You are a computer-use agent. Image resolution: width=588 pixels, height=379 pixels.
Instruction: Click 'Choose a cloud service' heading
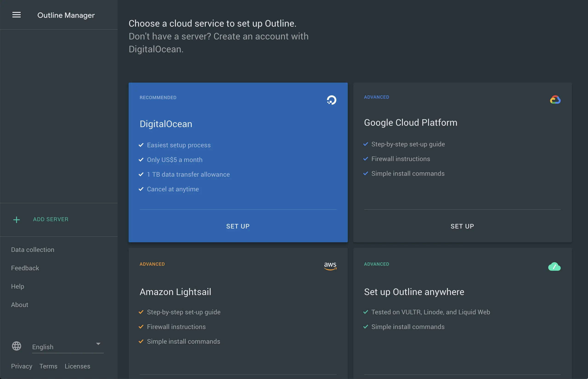213,23
